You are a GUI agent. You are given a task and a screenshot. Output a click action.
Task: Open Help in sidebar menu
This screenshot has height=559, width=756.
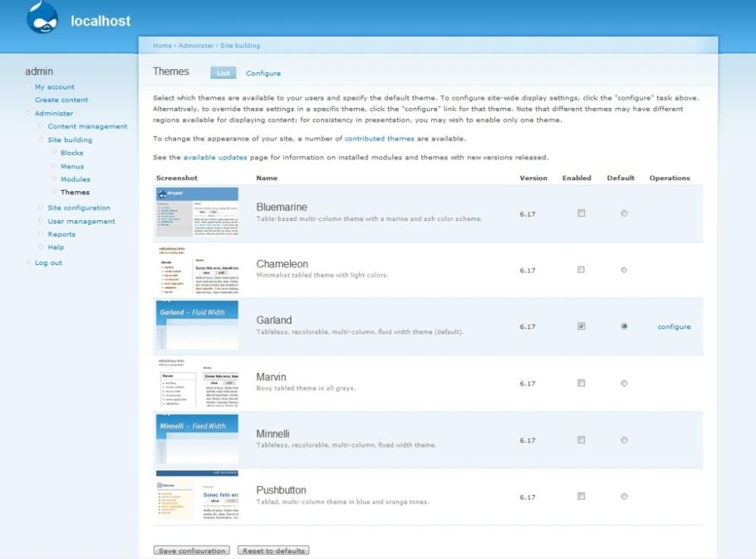click(55, 247)
